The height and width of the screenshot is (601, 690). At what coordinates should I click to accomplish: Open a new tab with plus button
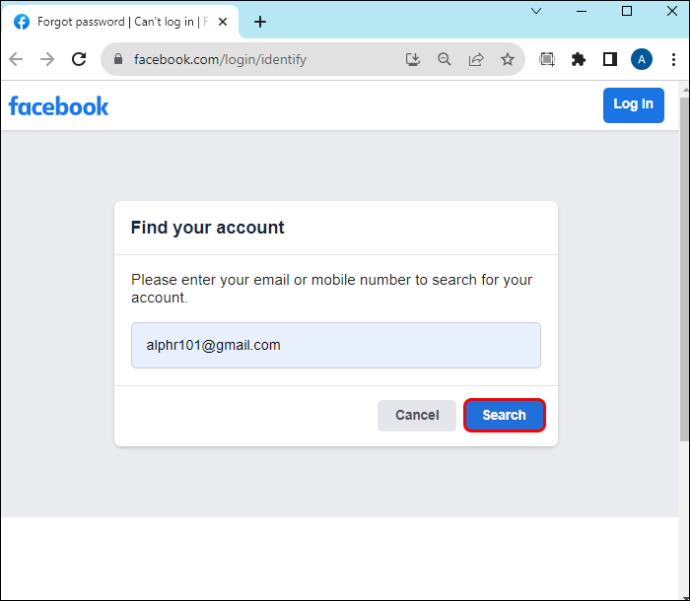point(260,22)
